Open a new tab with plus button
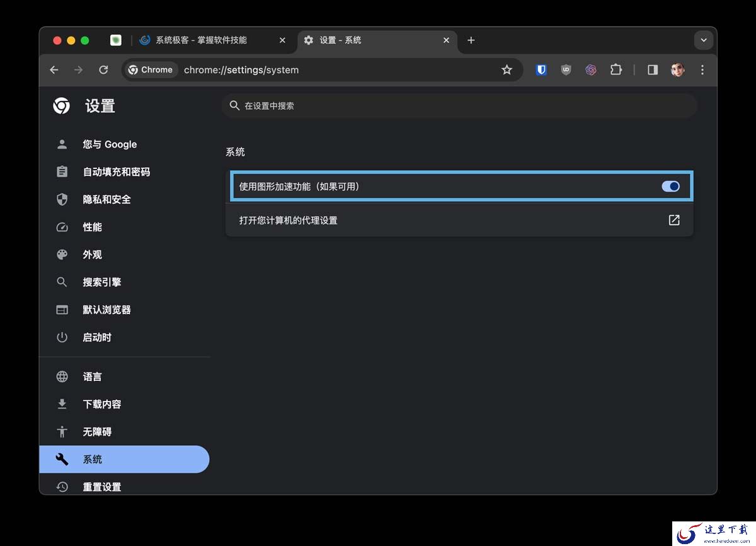This screenshot has width=756, height=546. (x=471, y=40)
